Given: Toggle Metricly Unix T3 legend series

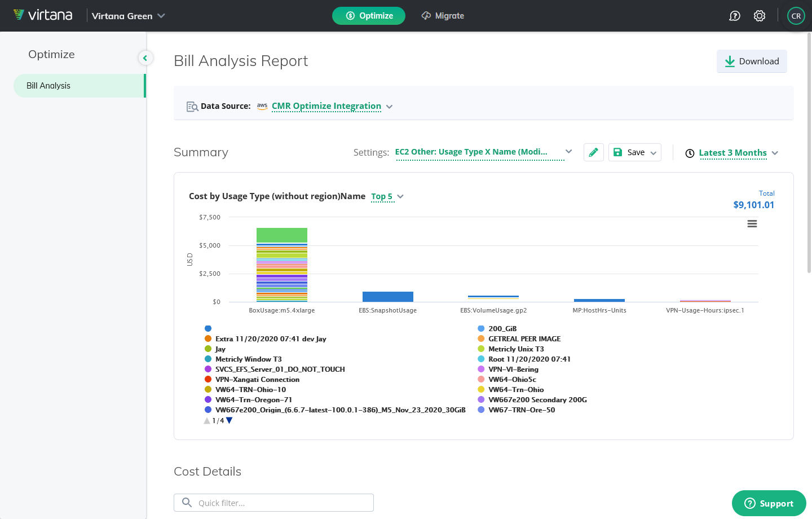Looking at the screenshot, I should 511,349.
